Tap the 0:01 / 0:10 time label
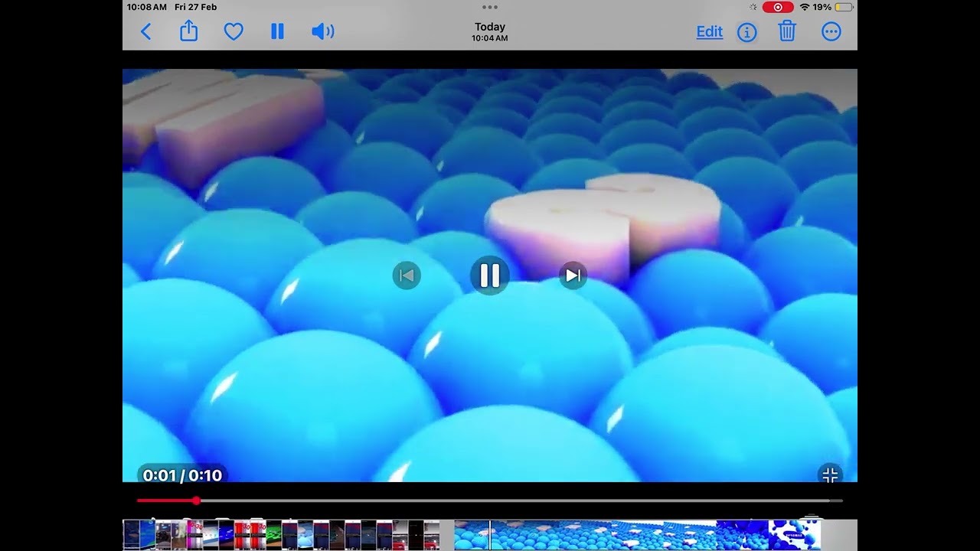Screen dimensions: 980x551 click(182, 475)
